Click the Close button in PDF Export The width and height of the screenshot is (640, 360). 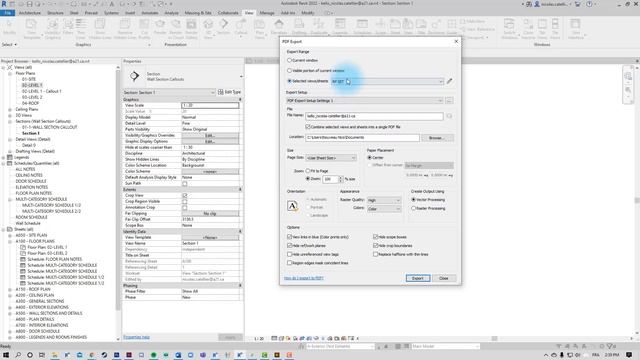444,278
